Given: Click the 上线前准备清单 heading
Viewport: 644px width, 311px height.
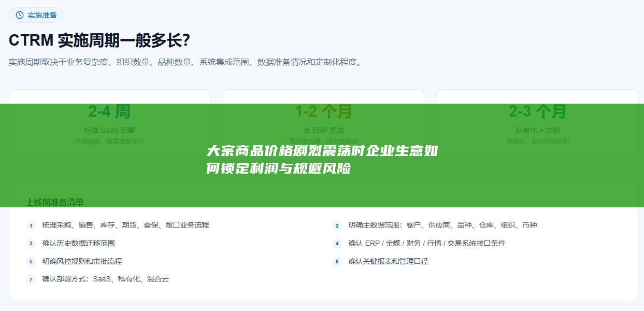Looking at the screenshot, I should [55, 202].
